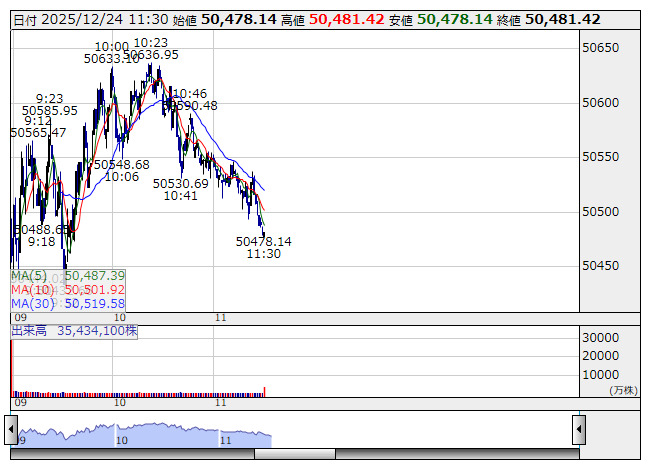Viewport: 653px width, 470px height.
Task: Click the MA(5) legend value 50,487.39
Action: [95, 276]
